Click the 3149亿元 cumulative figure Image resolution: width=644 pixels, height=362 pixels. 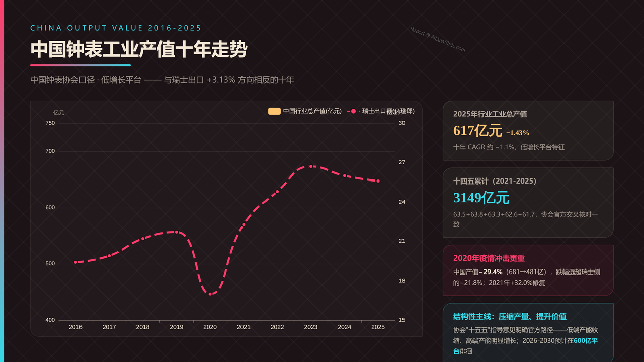click(x=481, y=198)
